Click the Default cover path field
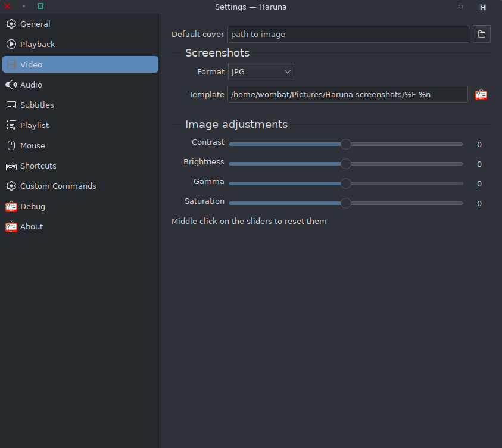 click(x=348, y=34)
